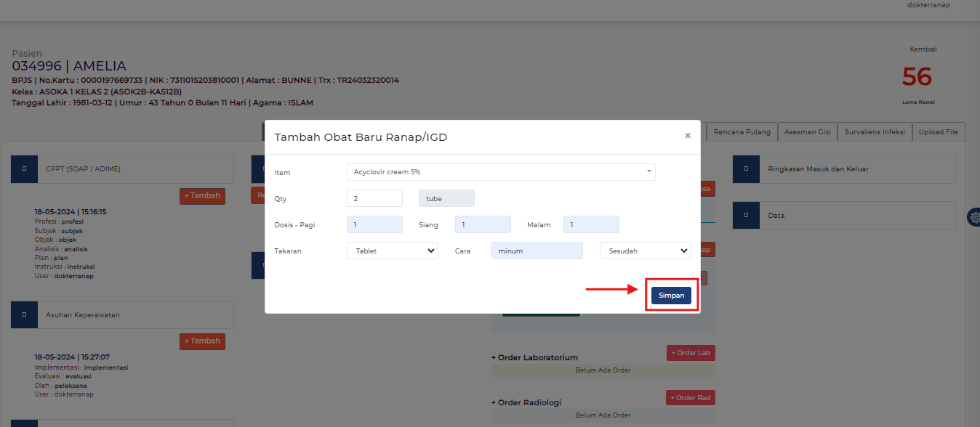Expand the Takaran Tablet dropdown
Image resolution: width=980 pixels, height=427 pixels.
coord(392,251)
